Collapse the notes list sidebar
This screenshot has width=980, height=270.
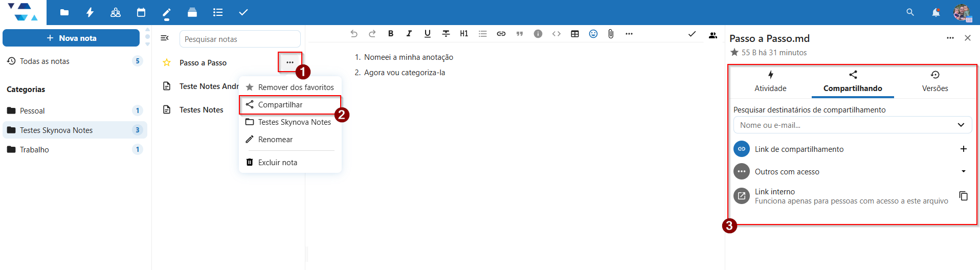coord(165,38)
